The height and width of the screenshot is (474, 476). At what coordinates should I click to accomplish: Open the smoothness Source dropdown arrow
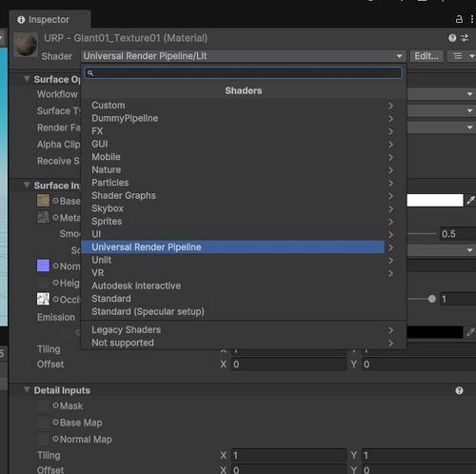click(469, 250)
